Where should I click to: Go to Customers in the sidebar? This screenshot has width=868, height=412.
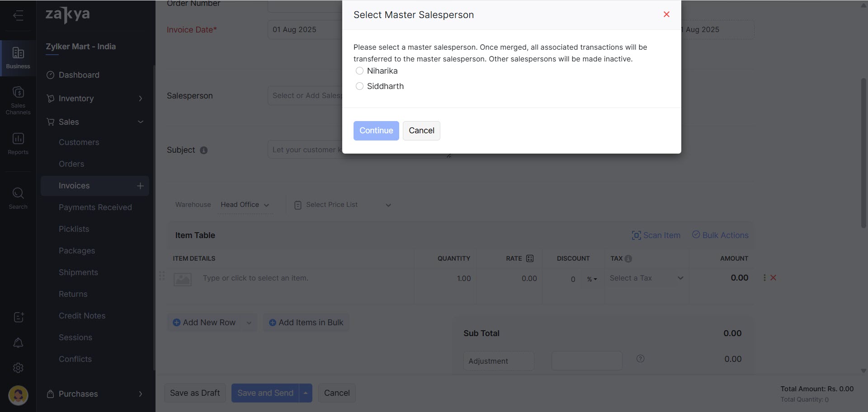point(79,142)
